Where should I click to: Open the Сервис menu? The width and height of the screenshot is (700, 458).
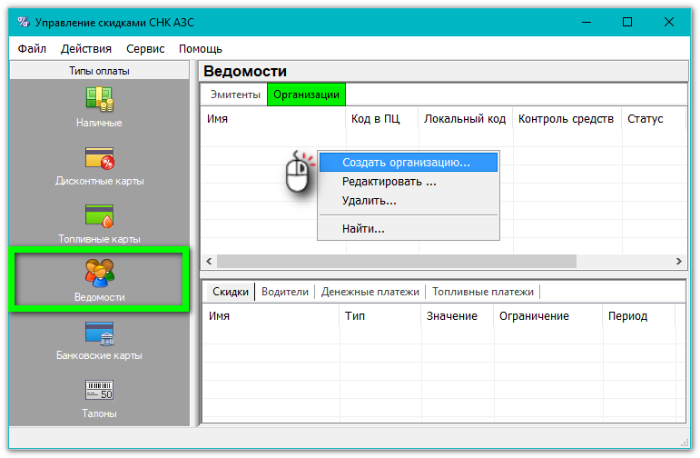pyautogui.click(x=146, y=49)
